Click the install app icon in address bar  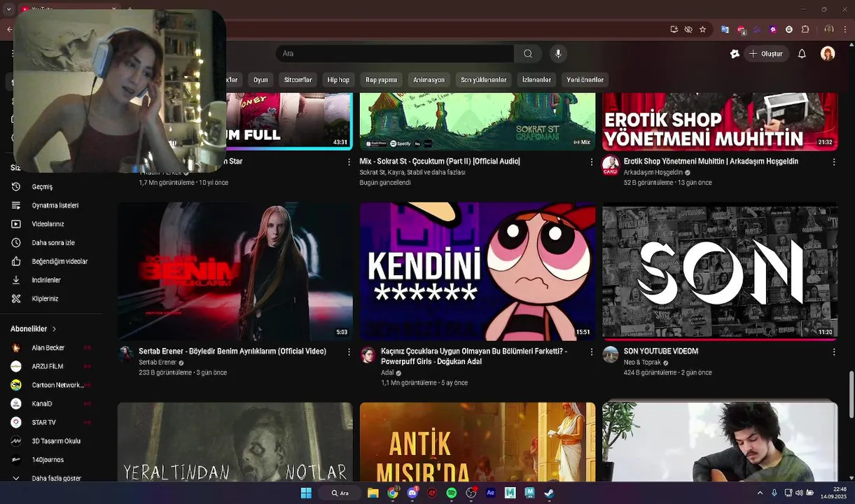pos(674,29)
